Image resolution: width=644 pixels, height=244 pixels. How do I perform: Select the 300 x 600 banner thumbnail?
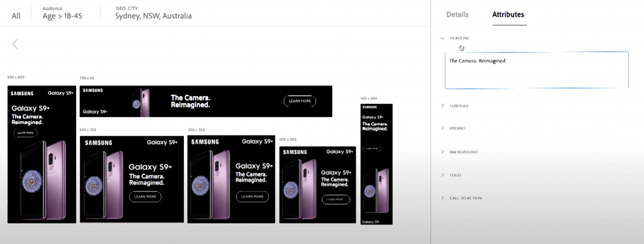click(42, 154)
